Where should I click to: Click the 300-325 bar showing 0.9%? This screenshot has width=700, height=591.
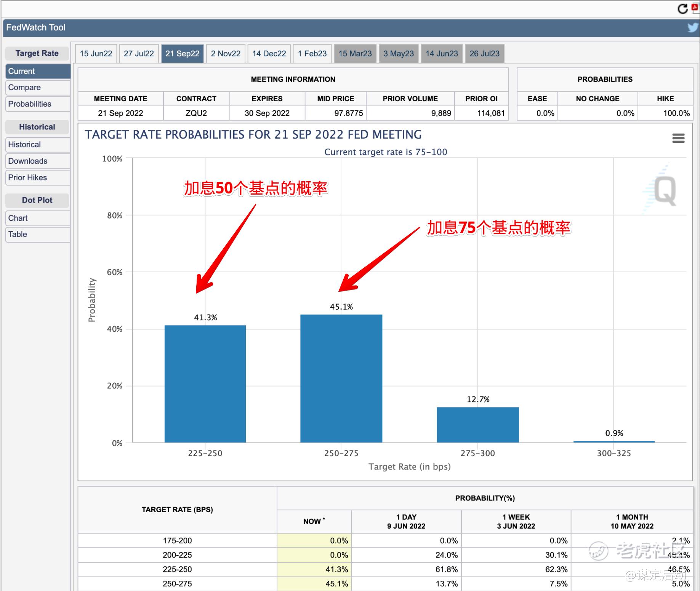point(614,442)
